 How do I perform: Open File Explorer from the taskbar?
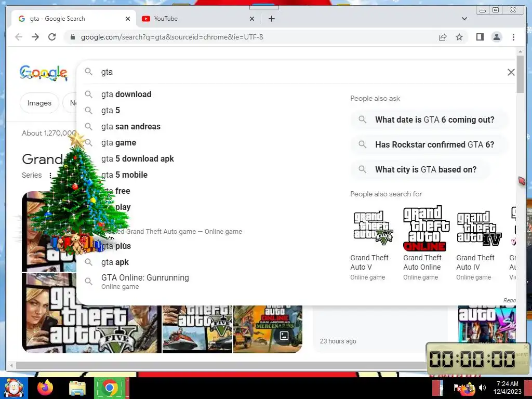pyautogui.click(x=77, y=388)
